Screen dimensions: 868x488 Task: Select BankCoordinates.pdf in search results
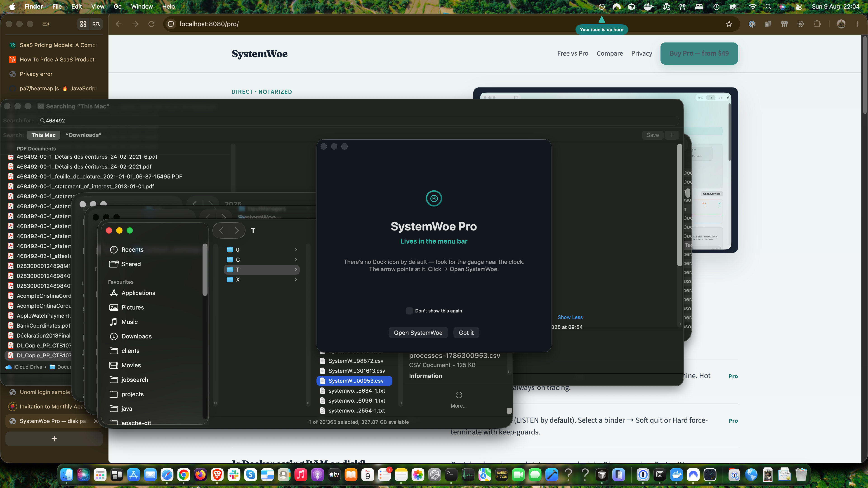[x=43, y=325]
